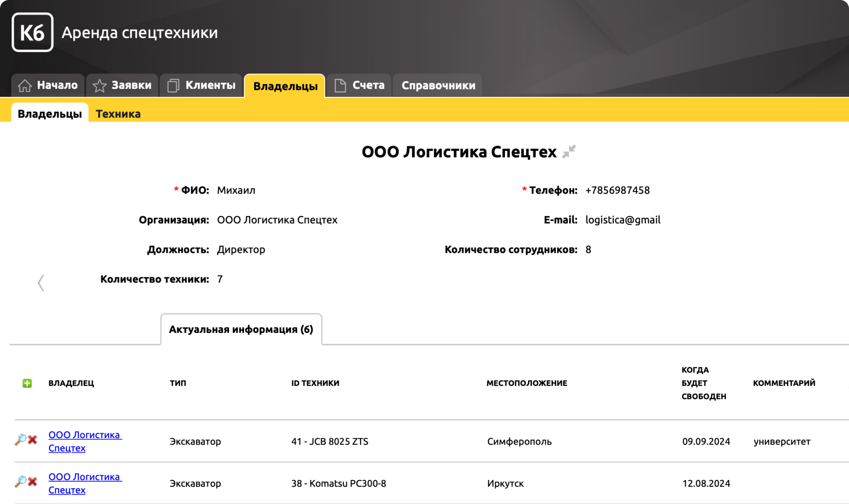Select the Владельцы sub-tab
Screen dimensions: 849x504
tap(50, 114)
